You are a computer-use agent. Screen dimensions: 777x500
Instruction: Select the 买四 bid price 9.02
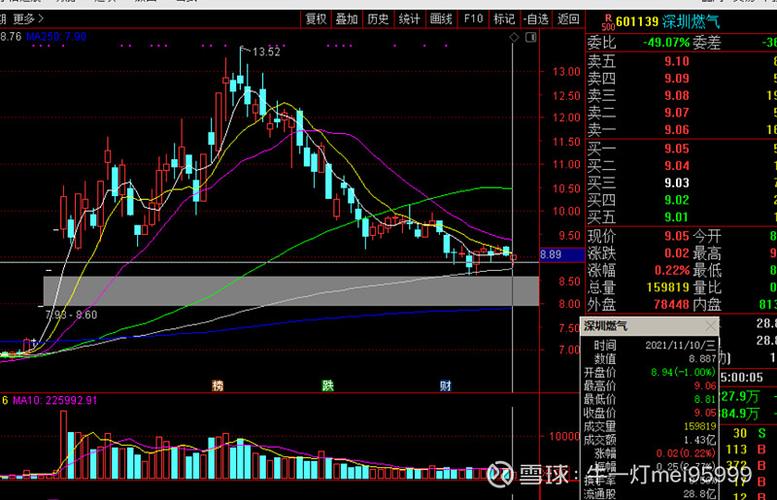tap(676, 200)
